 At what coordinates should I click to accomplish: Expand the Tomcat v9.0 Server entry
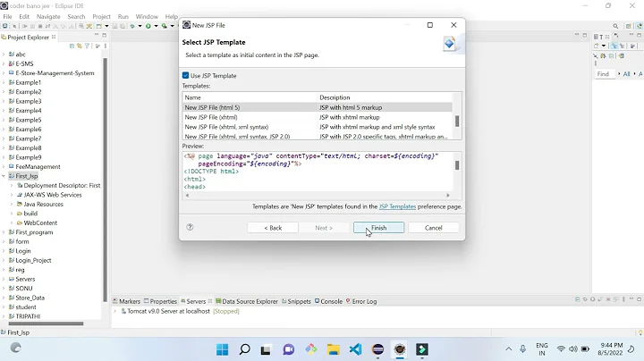(x=115, y=311)
